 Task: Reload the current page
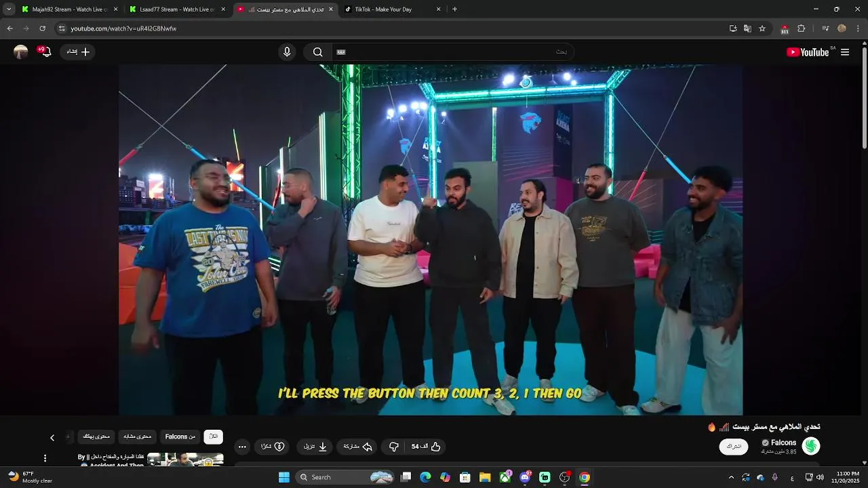click(x=42, y=28)
